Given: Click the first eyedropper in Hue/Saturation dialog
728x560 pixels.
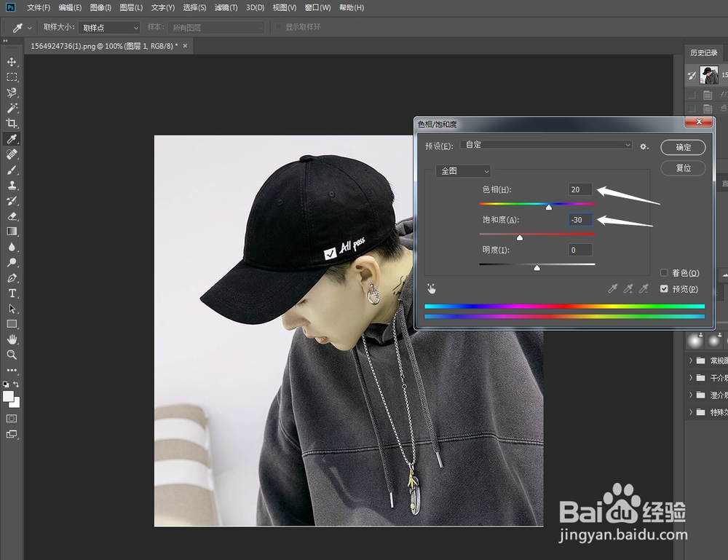Looking at the screenshot, I should pyautogui.click(x=613, y=289).
